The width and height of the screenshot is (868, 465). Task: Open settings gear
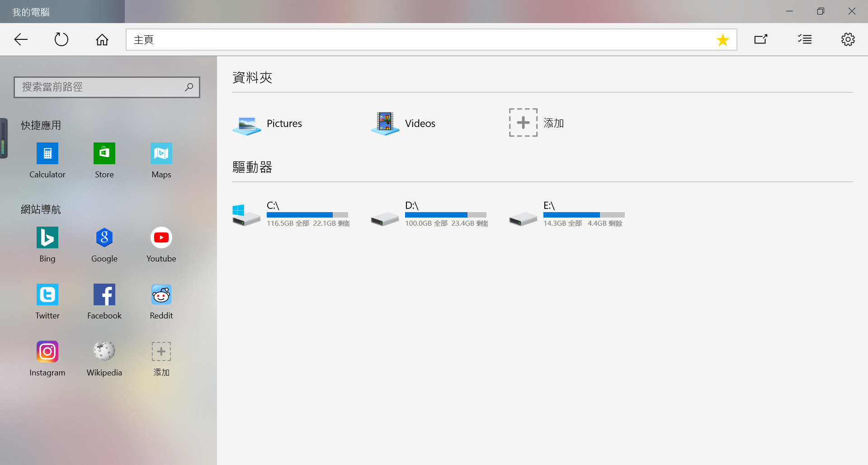(x=848, y=39)
